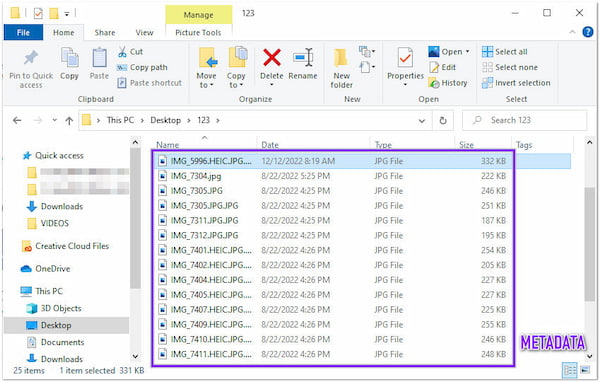Open Documents in navigation pane
The width and height of the screenshot is (600, 382).
coord(55,342)
